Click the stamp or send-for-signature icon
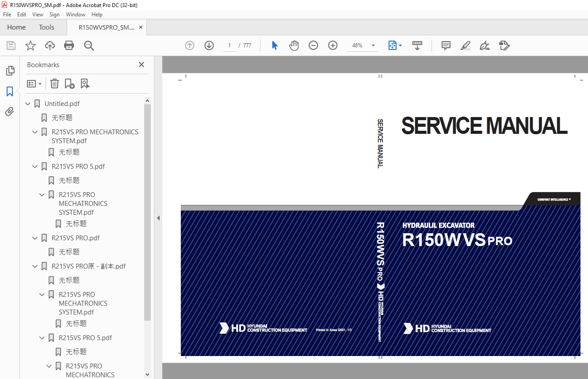This screenshot has height=379, width=588. [504, 45]
